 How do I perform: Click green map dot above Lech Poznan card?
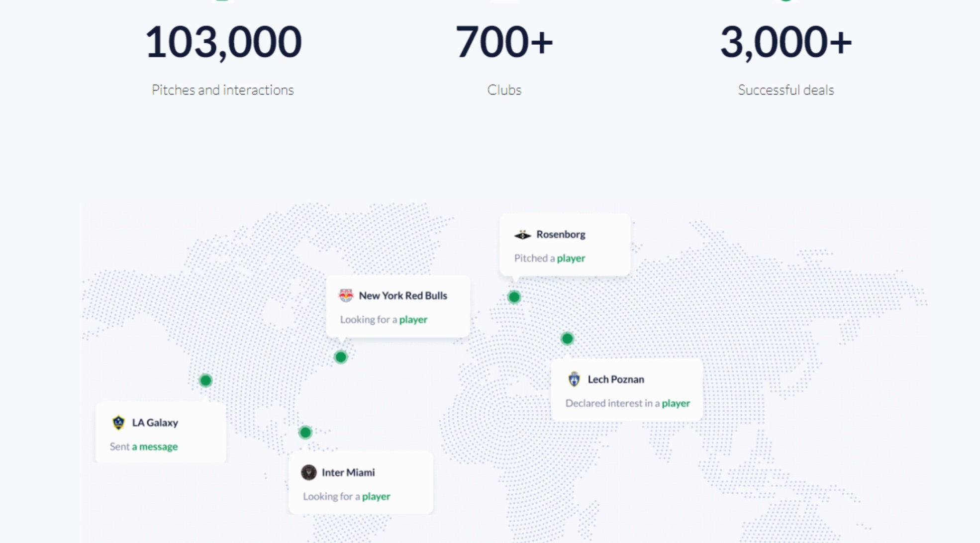567,339
